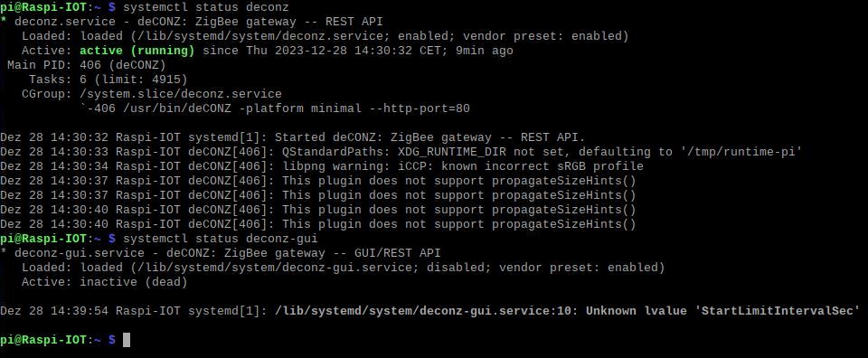The width and height of the screenshot is (868, 358).
Task: Click the terminal cursor block at the prompt
Action: tap(127, 340)
